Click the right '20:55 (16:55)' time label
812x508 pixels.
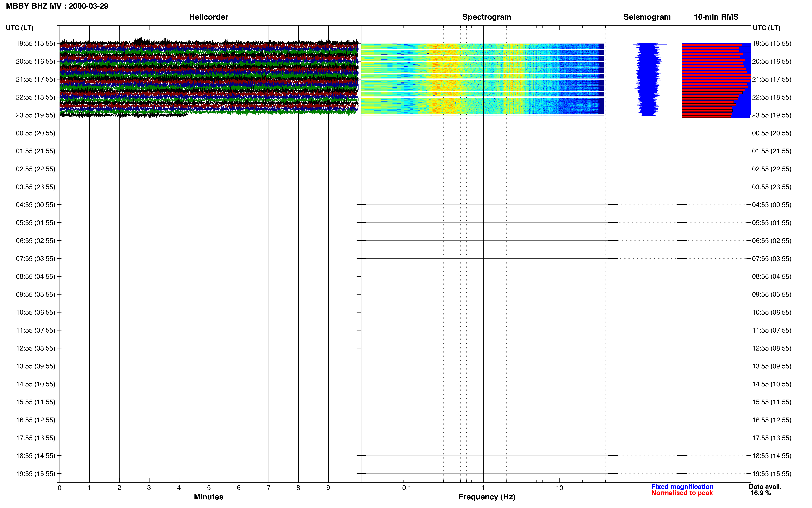[x=772, y=61]
